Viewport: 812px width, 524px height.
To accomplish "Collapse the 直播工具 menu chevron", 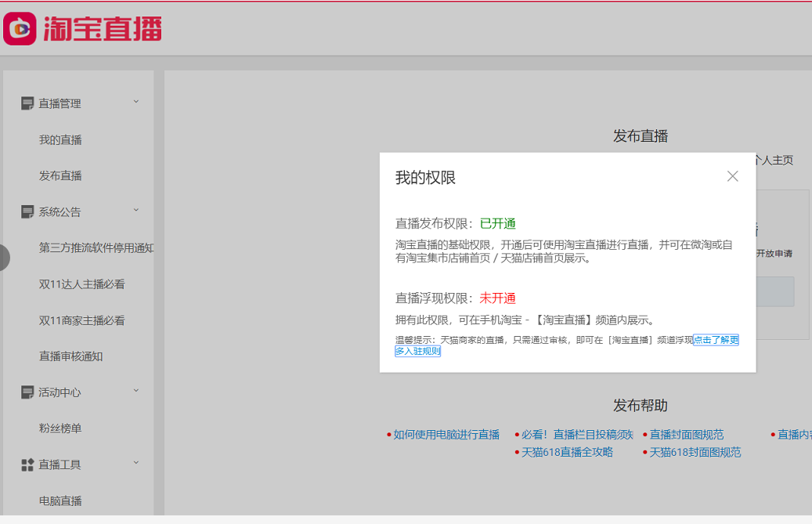I will 136,463.
